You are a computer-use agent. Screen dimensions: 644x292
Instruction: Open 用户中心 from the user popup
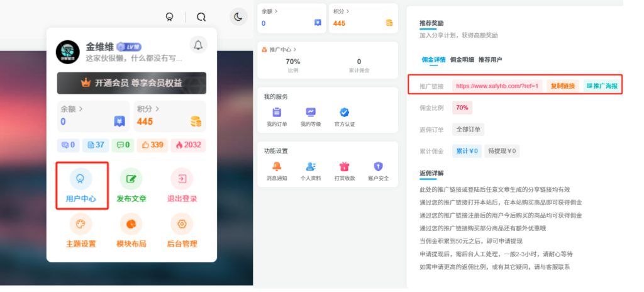point(81,186)
